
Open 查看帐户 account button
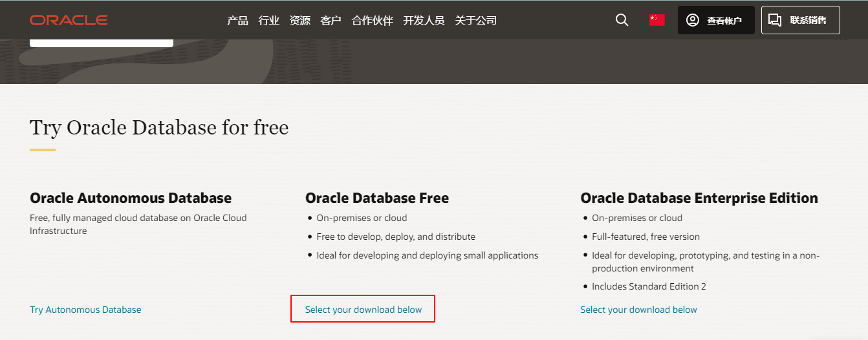click(716, 20)
